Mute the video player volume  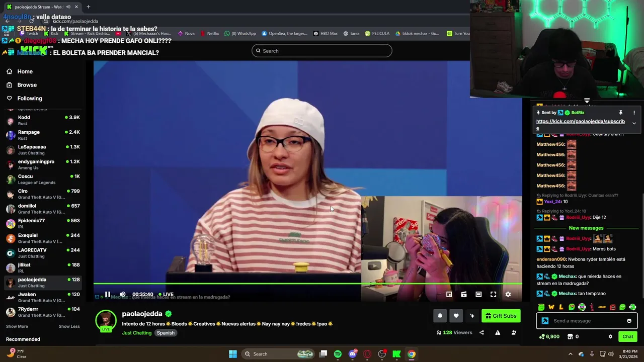pyautogui.click(x=122, y=295)
